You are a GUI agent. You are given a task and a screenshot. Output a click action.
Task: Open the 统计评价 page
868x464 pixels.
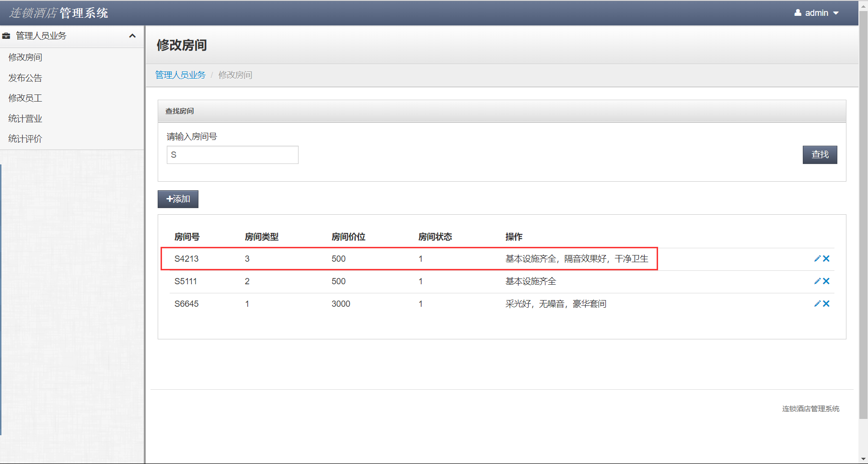coord(24,139)
